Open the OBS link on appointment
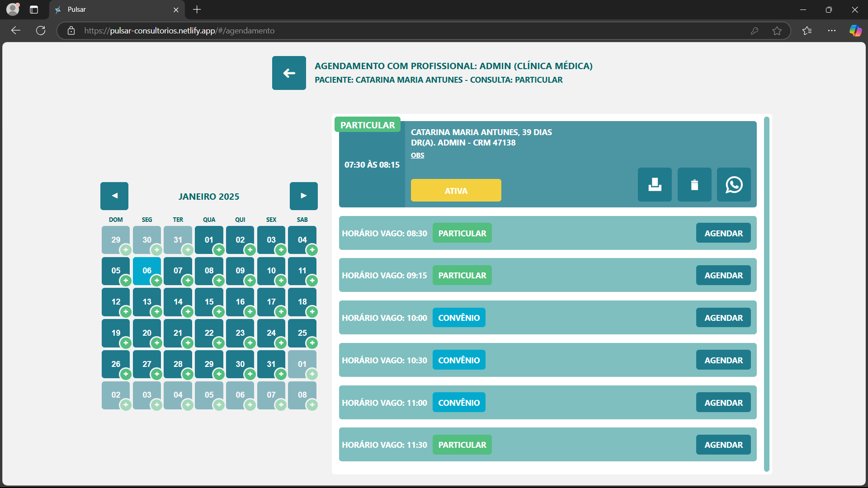 pyautogui.click(x=417, y=155)
